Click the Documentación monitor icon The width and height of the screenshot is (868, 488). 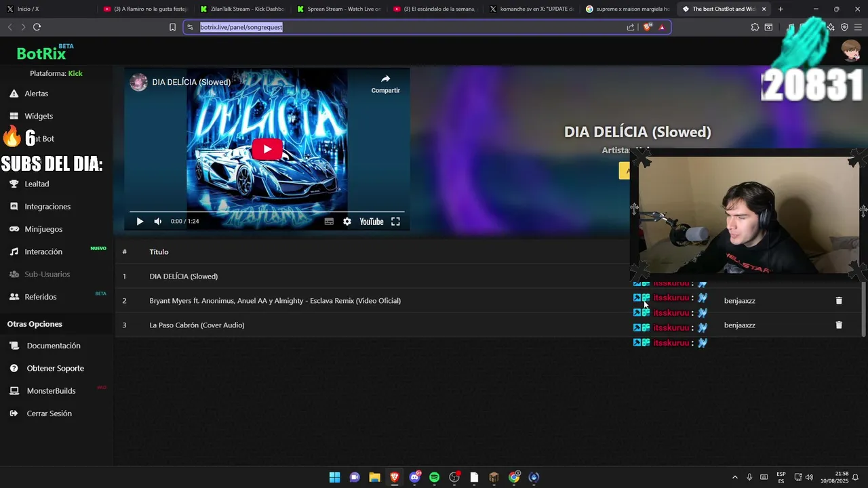click(14, 346)
